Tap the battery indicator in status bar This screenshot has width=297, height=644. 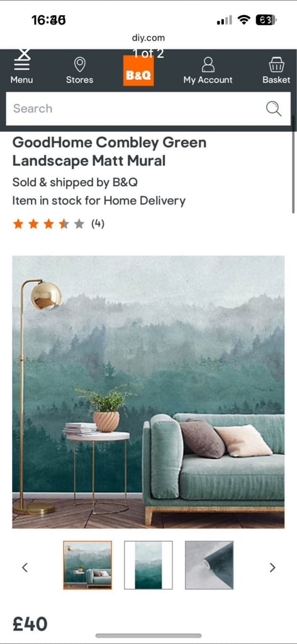[x=266, y=19]
